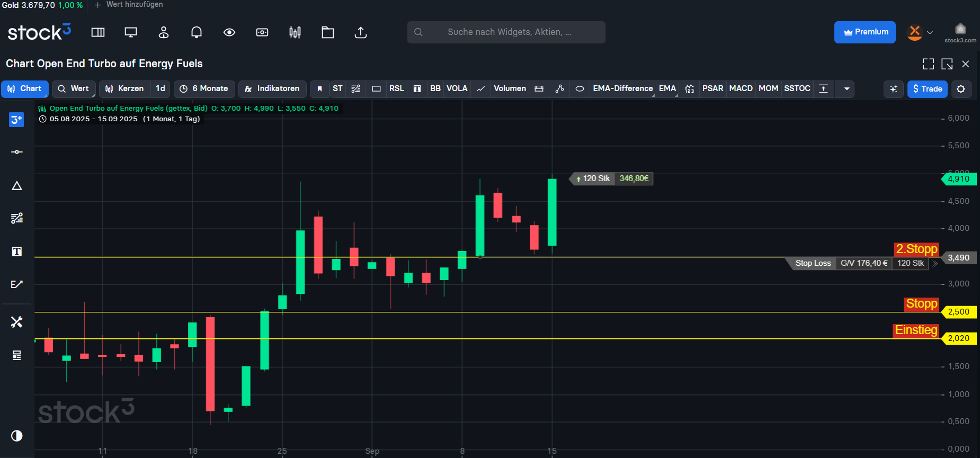Click the ruler measurement tool icon

539,89
